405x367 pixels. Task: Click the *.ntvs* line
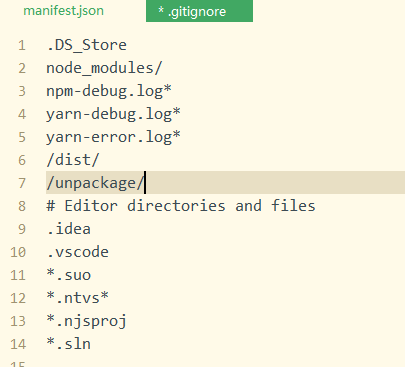(x=77, y=298)
